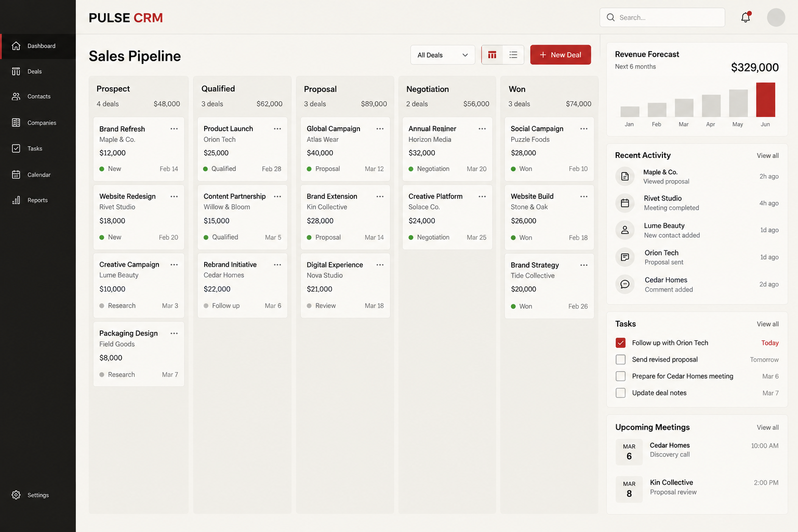Image resolution: width=798 pixels, height=532 pixels.
Task: Open Creative Platform card options menu
Action: click(x=482, y=196)
